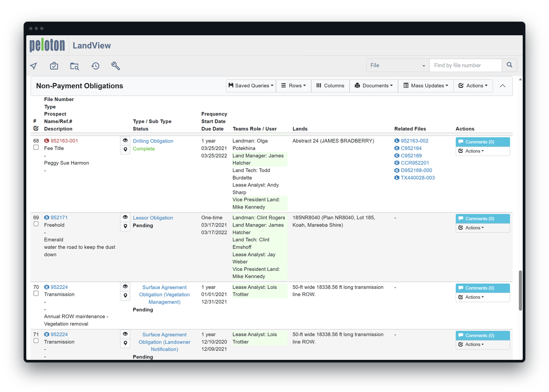The width and height of the screenshot is (549, 392).
Task: Click file icon beside 952163-001
Action: click(47, 141)
